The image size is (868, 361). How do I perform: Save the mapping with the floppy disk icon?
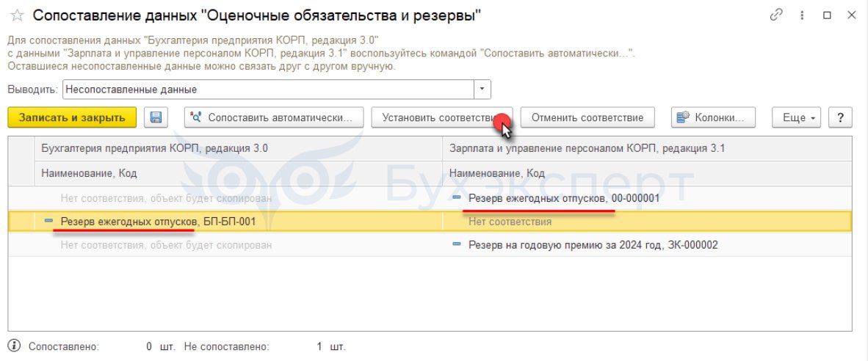point(156,117)
